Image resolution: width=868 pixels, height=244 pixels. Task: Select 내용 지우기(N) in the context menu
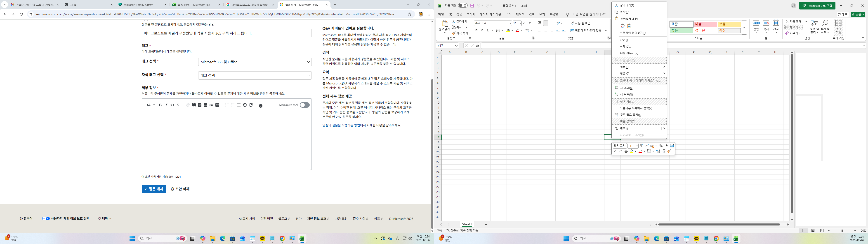pyautogui.click(x=639, y=53)
